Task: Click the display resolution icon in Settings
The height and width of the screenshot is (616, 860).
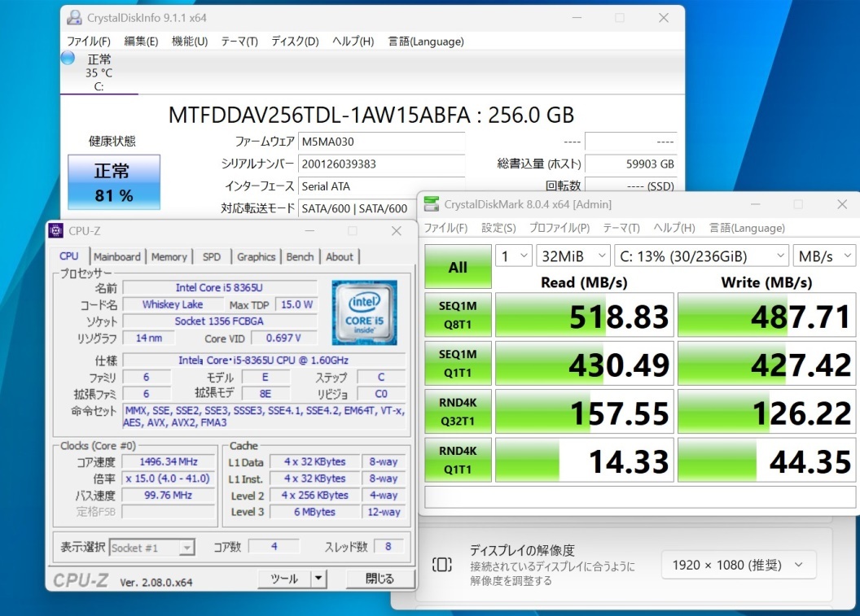Action: coord(442,565)
